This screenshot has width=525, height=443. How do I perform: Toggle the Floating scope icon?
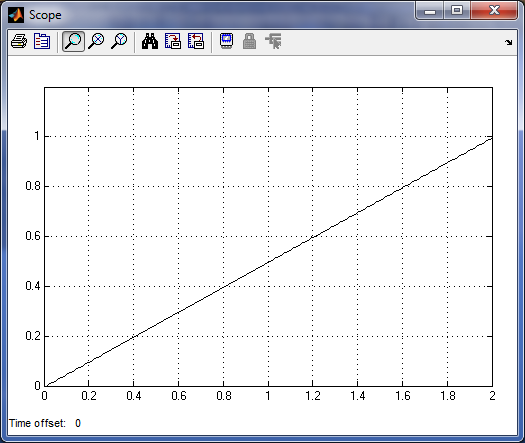(x=227, y=42)
